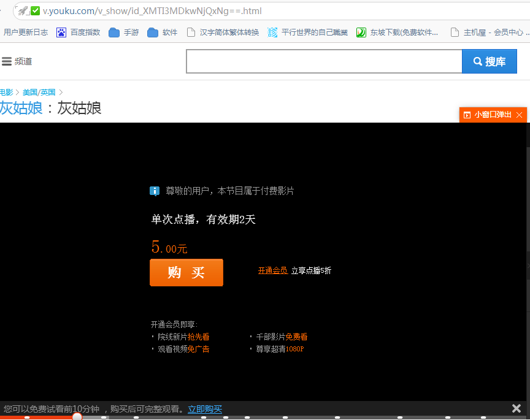The image size is (530, 420).
Task: Open the 软件 bookmark folder
Action: (163, 32)
